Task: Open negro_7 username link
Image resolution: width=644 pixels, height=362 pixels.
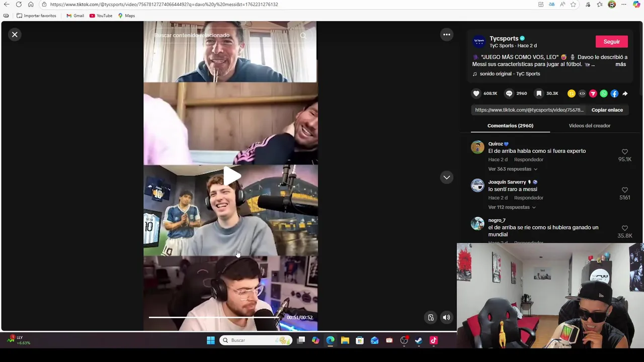Action: pyautogui.click(x=497, y=220)
